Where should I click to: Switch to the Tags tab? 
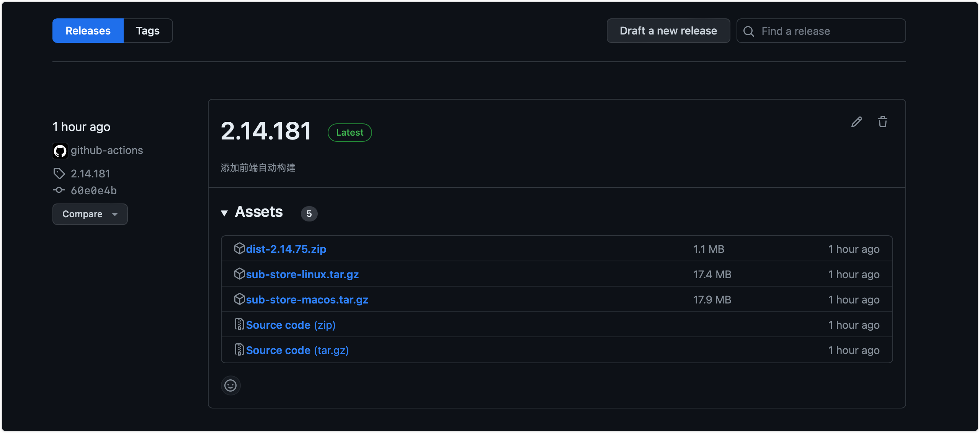click(148, 31)
